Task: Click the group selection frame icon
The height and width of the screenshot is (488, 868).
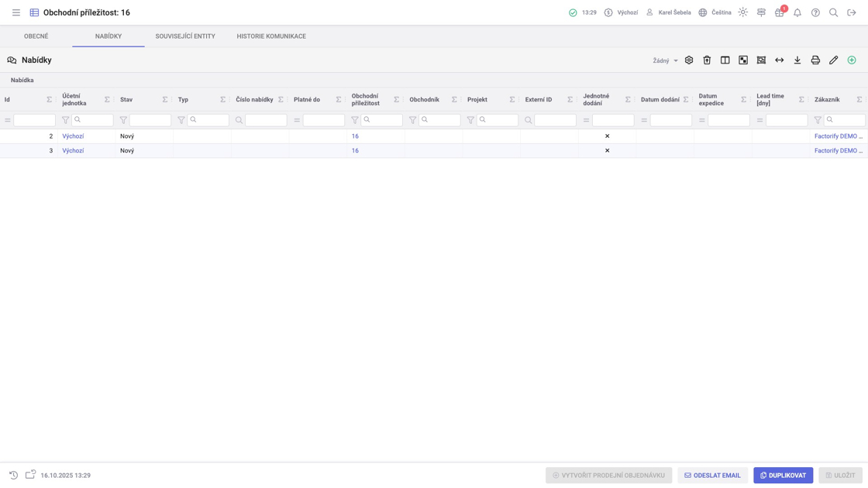Action: tap(761, 60)
